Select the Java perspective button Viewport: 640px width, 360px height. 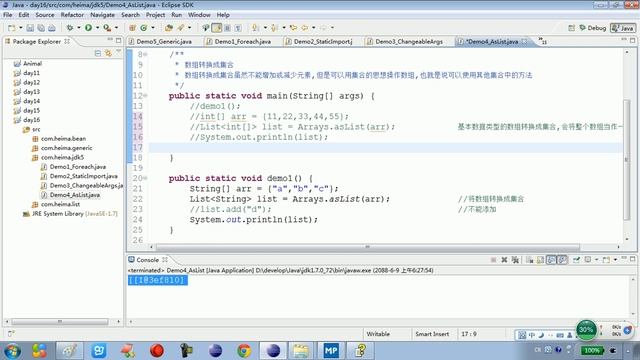(x=623, y=28)
